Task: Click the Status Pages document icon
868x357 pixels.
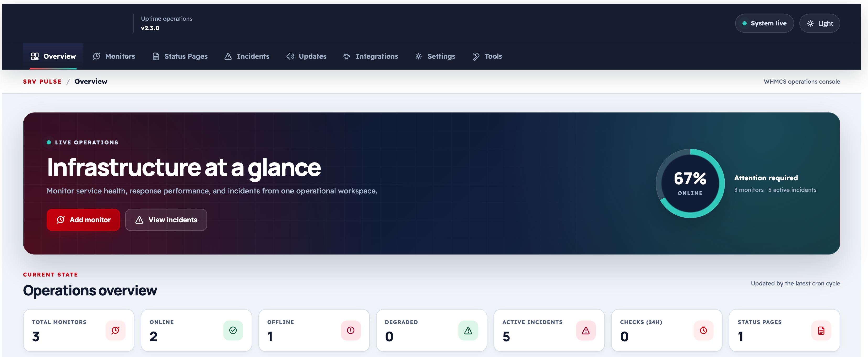Action: pyautogui.click(x=156, y=56)
